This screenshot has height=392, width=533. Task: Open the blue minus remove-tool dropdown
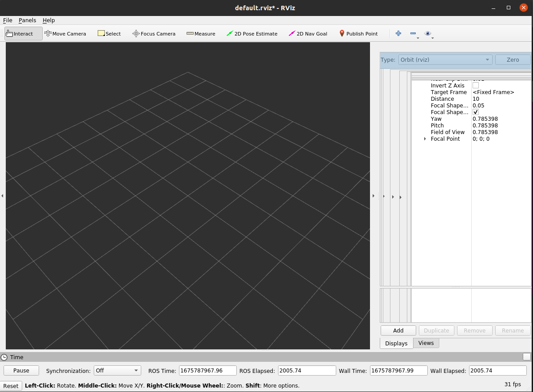(x=414, y=34)
